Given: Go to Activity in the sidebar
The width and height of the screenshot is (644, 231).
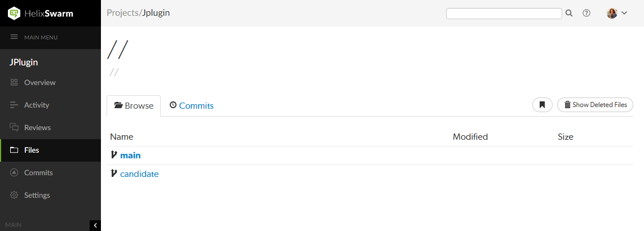Looking at the screenshot, I should [37, 105].
